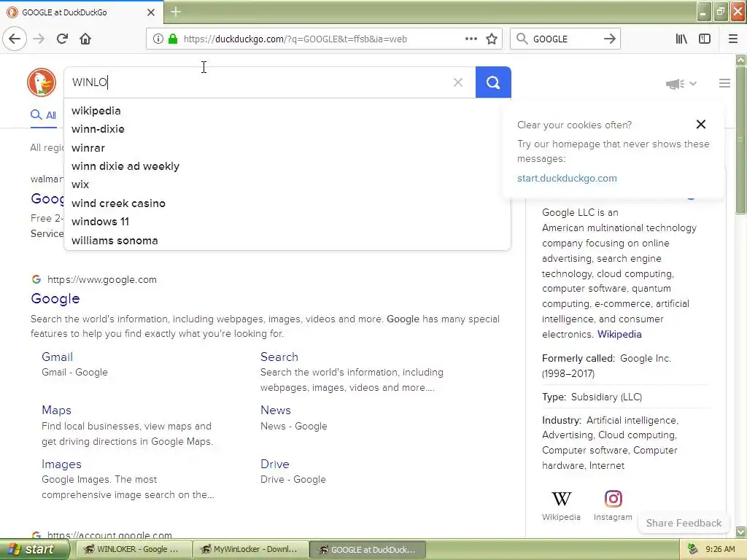Submit Firefox search bar with arrow
Screen dimensions: 747x560
609,39
